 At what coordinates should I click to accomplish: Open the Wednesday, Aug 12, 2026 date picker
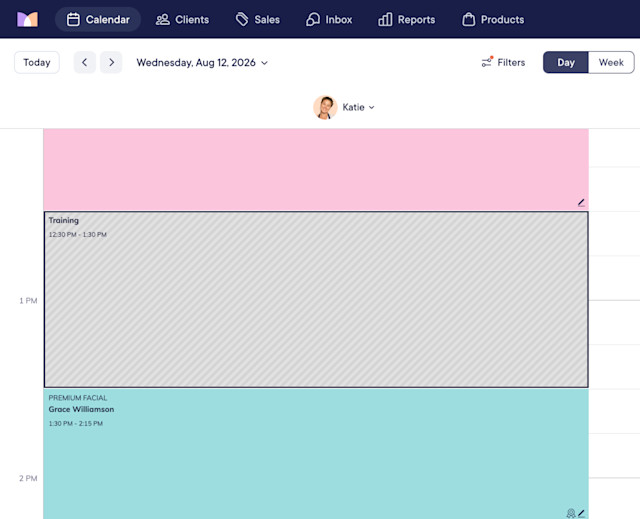click(202, 62)
